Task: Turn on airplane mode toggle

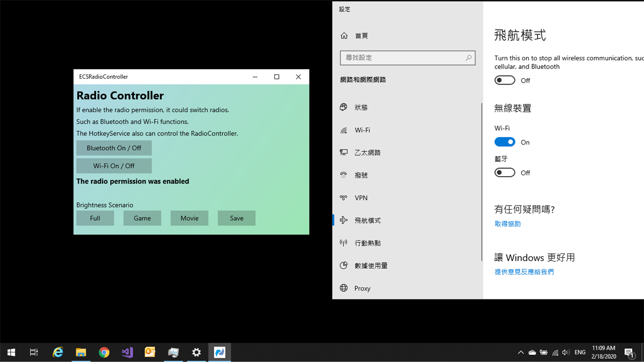Action: [505, 80]
